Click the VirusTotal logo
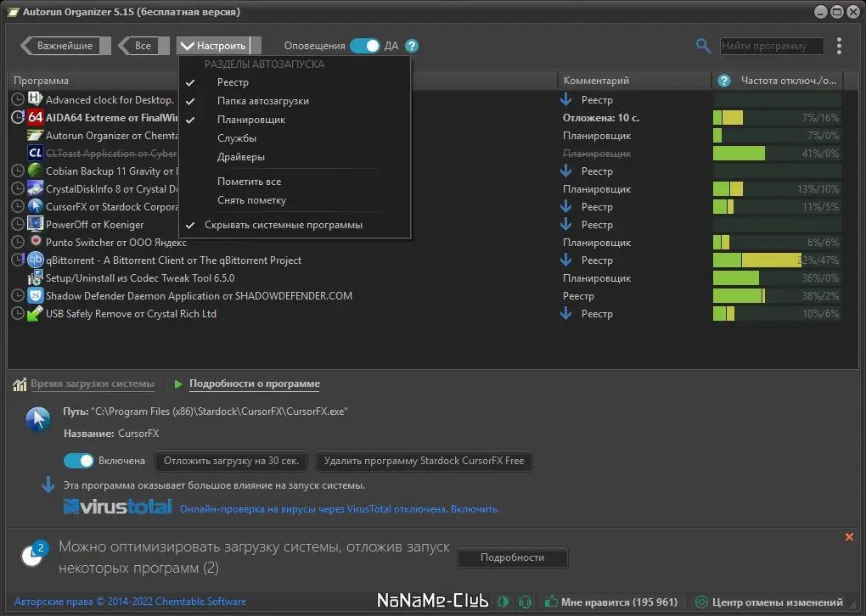Image resolution: width=866 pixels, height=616 pixels. coord(118,507)
